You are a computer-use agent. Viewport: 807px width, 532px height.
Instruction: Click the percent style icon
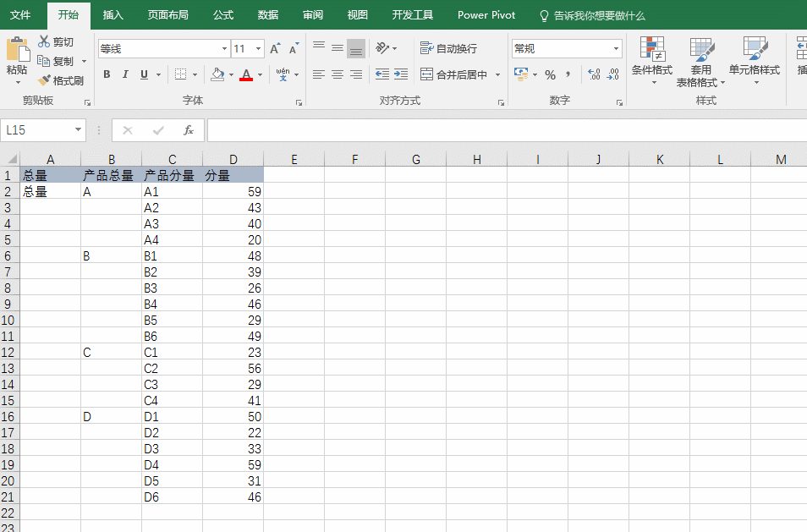click(550, 75)
